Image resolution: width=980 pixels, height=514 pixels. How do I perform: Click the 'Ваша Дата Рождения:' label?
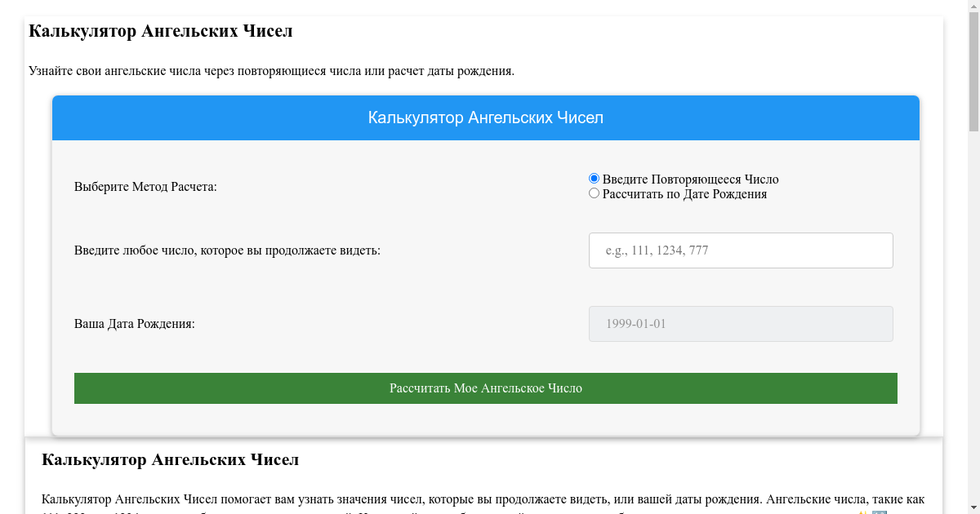click(x=135, y=324)
